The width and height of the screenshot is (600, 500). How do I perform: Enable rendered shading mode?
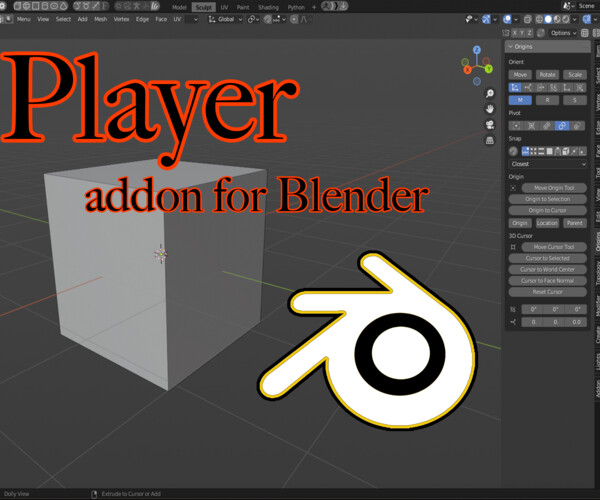(x=566, y=19)
